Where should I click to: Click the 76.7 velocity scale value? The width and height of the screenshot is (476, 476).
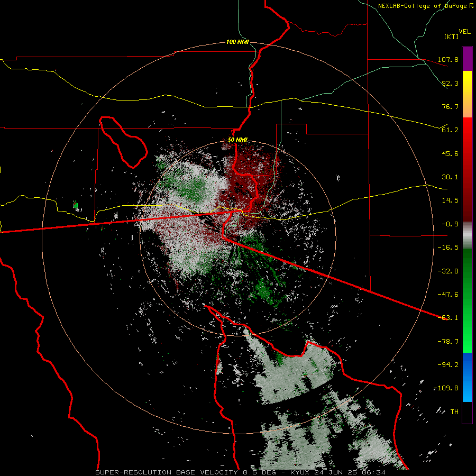coord(450,106)
